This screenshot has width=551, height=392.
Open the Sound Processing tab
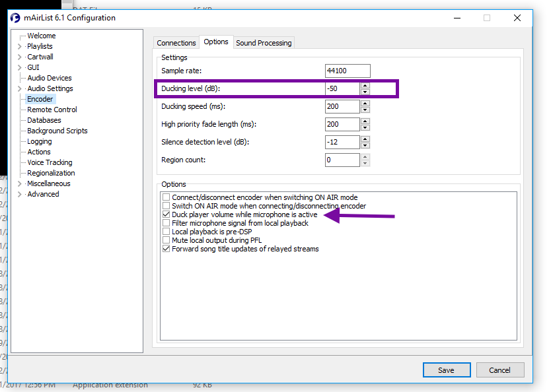[264, 43]
